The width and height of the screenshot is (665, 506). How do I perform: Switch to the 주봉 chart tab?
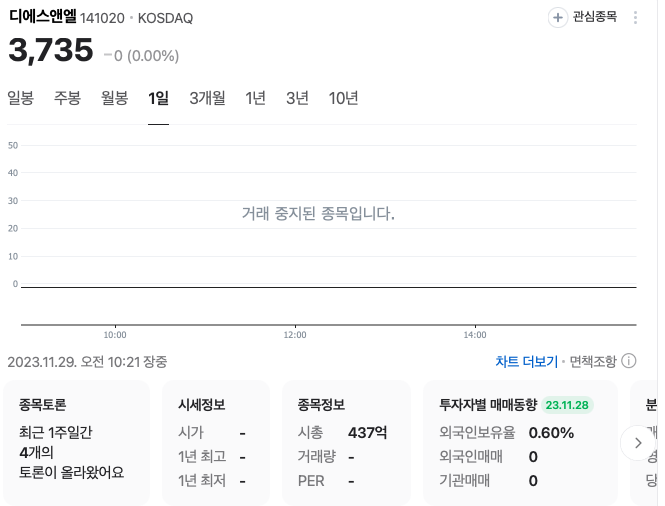pyautogui.click(x=67, y=98)
